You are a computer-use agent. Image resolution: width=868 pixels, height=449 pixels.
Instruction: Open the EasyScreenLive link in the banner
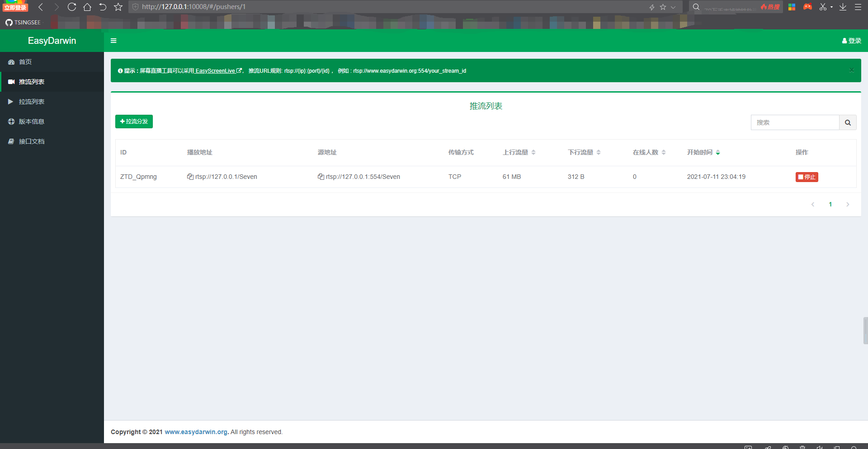[x=215, y=70]
